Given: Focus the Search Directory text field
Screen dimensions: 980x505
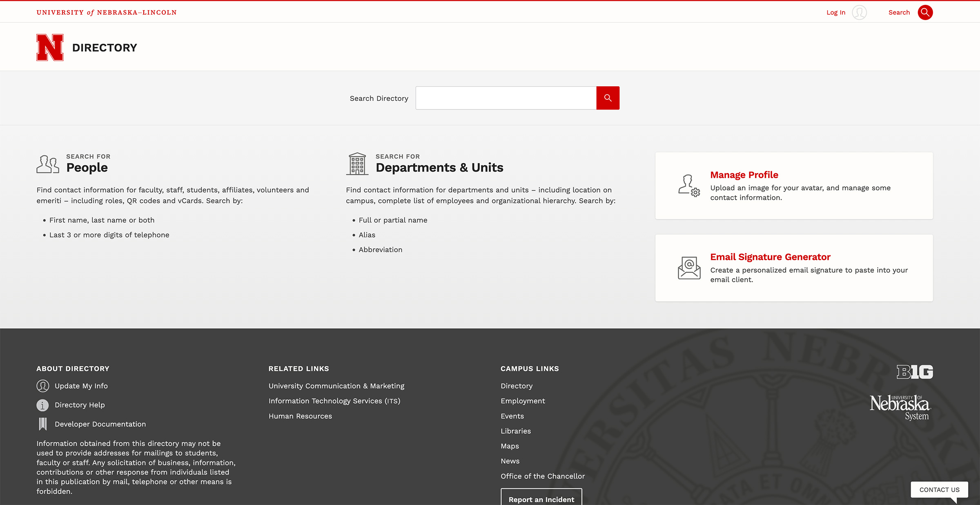Looking at the screenshot, I should point(506,98).
